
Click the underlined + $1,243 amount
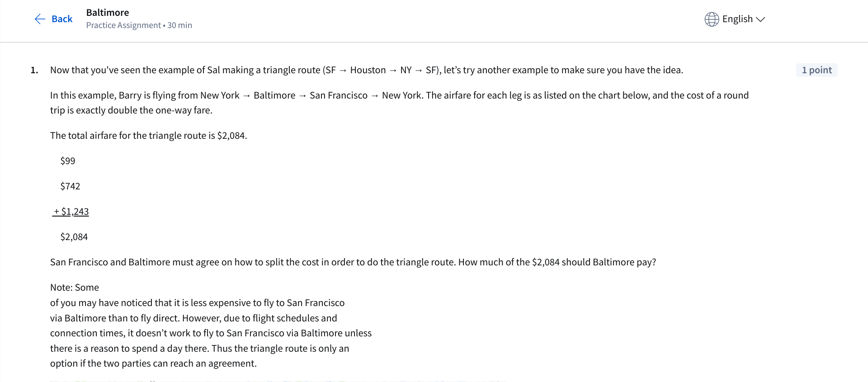pos(71,212)
